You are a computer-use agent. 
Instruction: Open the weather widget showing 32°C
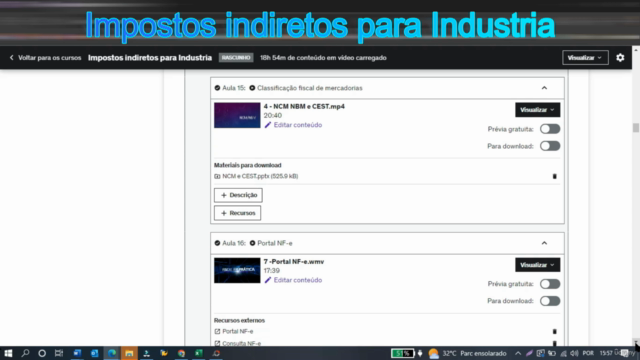coord(467,353)
